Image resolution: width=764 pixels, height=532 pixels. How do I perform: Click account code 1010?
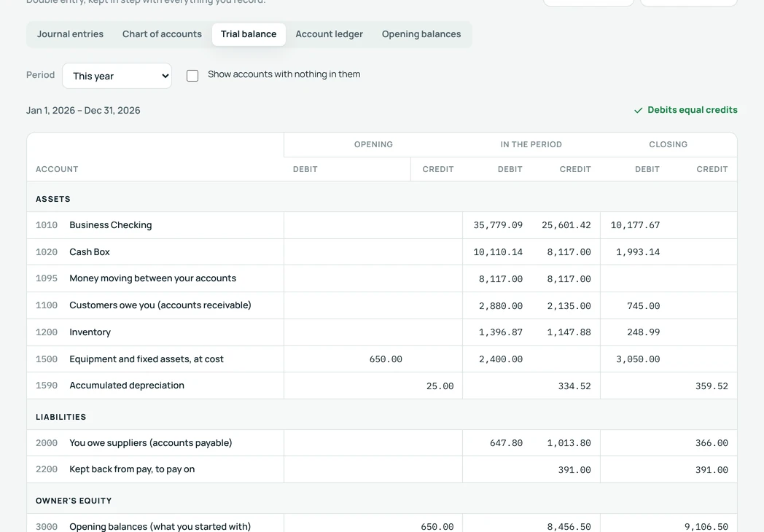click(47, 225)
